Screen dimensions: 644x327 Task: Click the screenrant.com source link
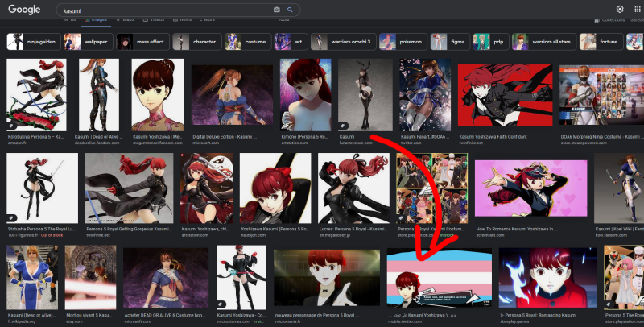pos(489,235)
